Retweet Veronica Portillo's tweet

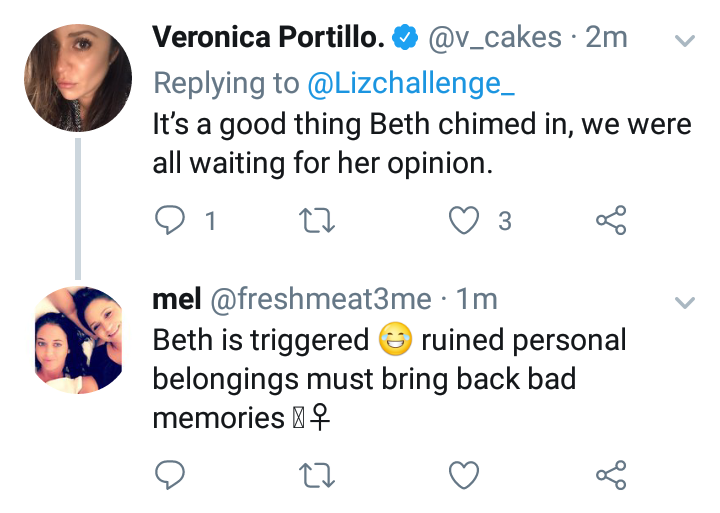[317, 220]
